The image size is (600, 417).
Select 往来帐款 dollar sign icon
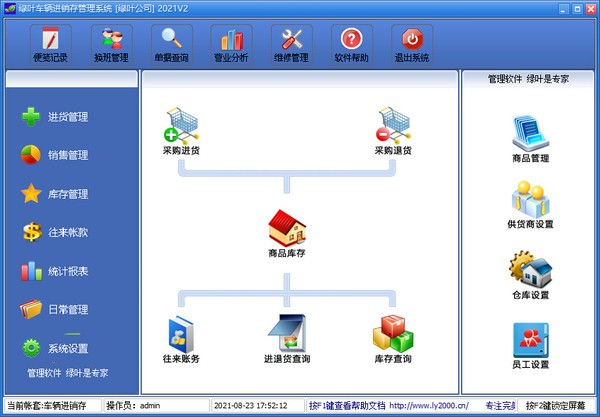(32, 232)
